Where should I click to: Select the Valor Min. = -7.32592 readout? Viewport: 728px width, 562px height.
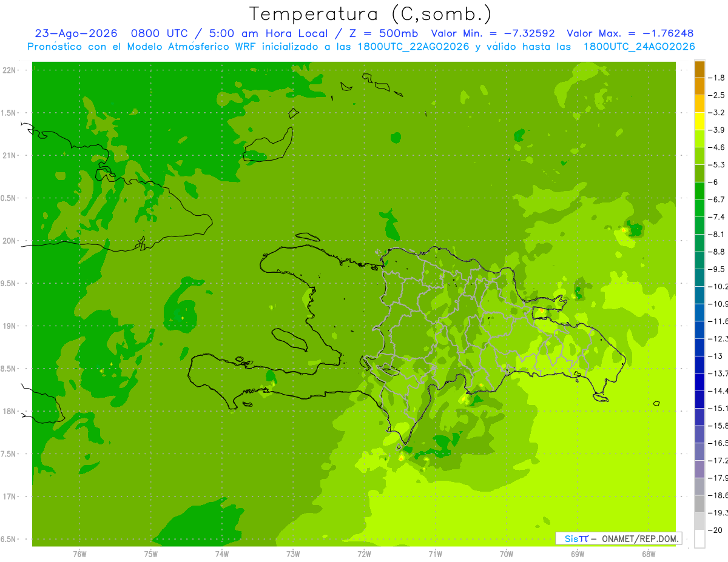(x=493, y=33)
